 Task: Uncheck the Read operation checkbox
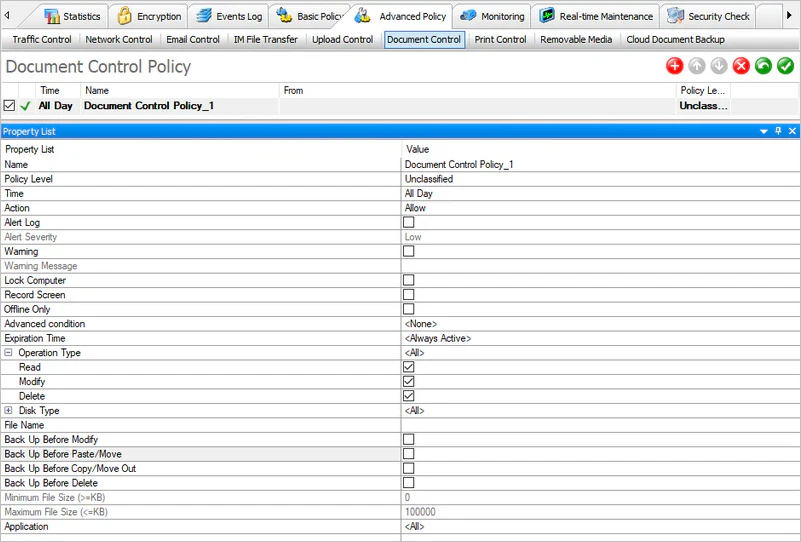click(x=409, y=367)
